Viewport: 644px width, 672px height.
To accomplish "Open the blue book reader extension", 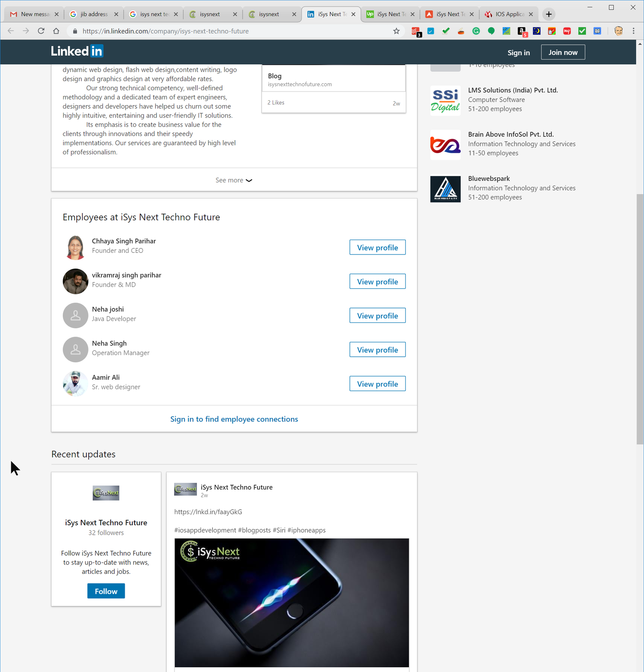I will [x=597, y=31].
